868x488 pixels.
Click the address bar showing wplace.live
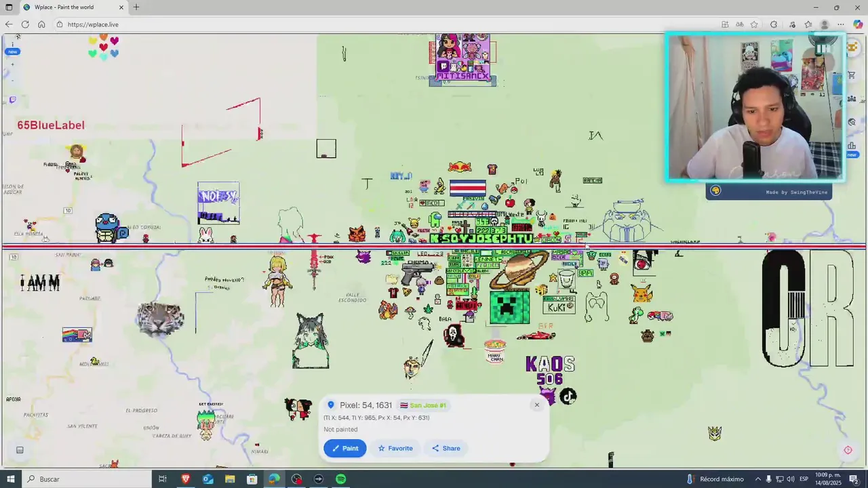pyautogui.click(x=387, y=24)
